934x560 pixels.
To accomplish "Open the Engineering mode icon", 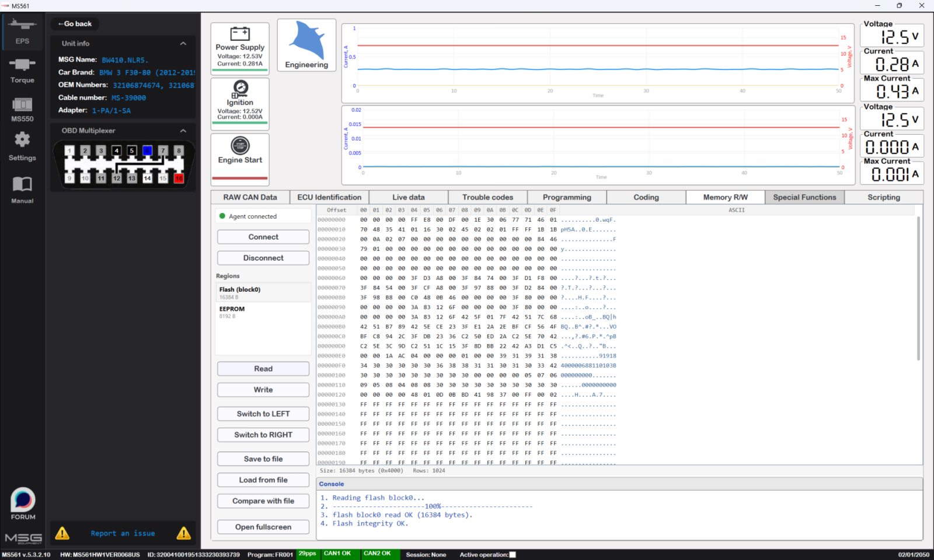I will point(306,45).
